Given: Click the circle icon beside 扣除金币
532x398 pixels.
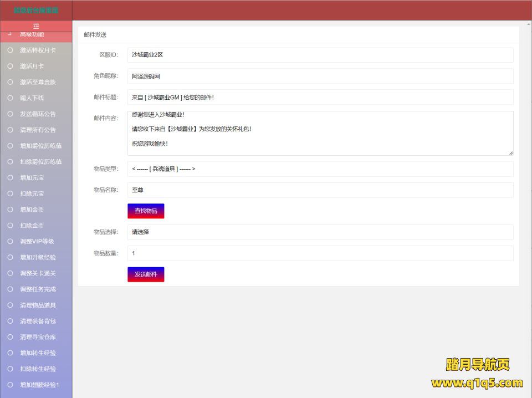Looking at the screenshot, I should point(10,226).
